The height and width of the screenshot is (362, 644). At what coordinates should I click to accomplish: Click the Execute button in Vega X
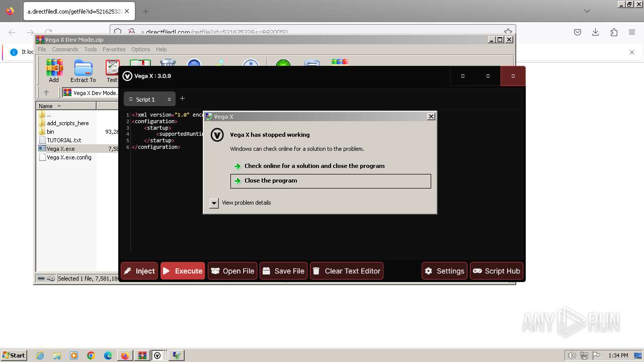(x=183, y=271)
